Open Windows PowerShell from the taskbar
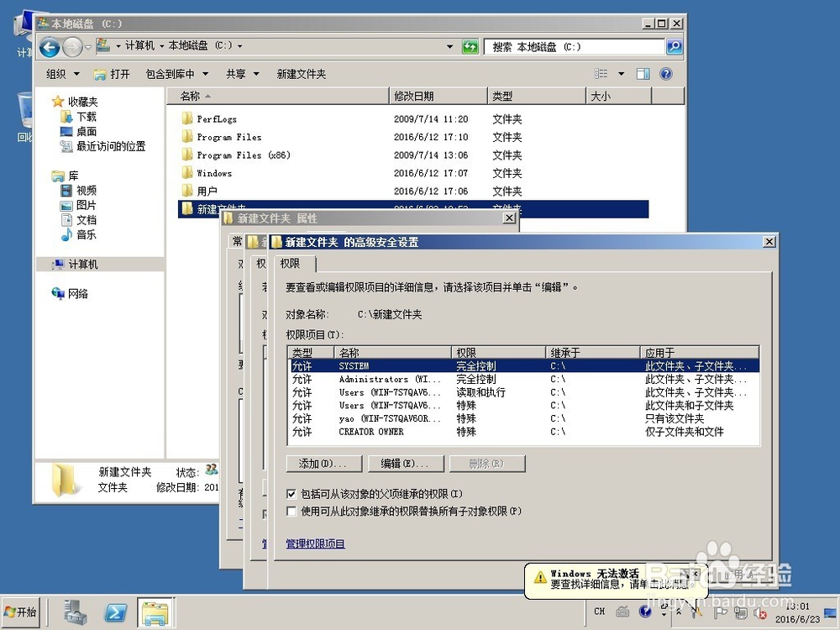 pyautogui.click(x=115, y=612)
